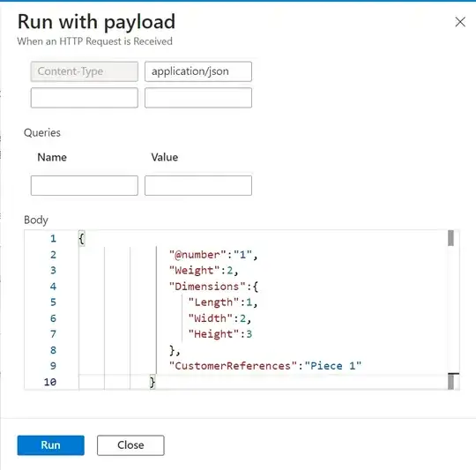Click the "@number":"1" line in Body
This screenshot has width=476, height=470.
(x=213, y=255)
